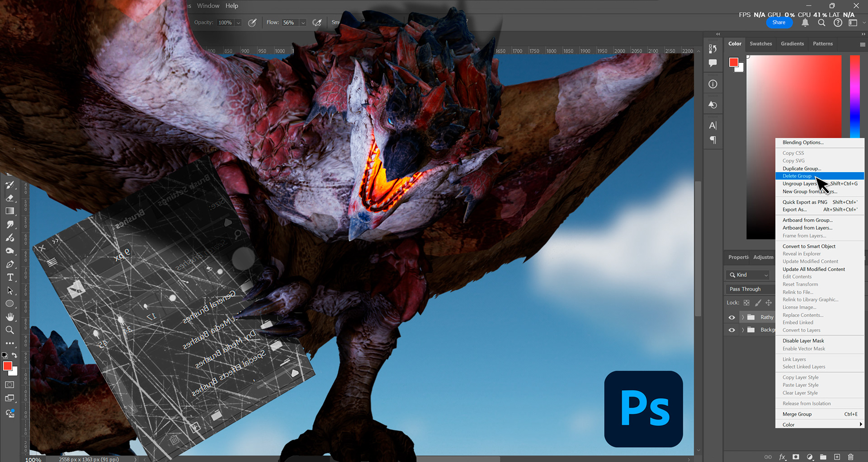
Task: Change the screen mode
Action: pos(9,398)
